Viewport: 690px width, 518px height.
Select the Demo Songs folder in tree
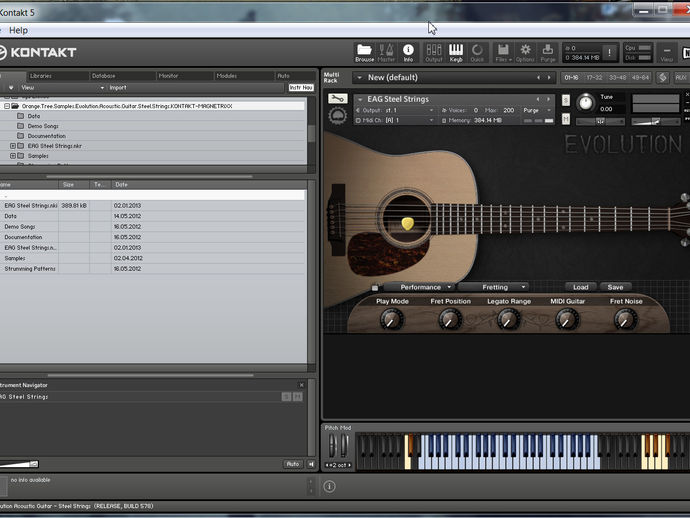coord(43,126)
